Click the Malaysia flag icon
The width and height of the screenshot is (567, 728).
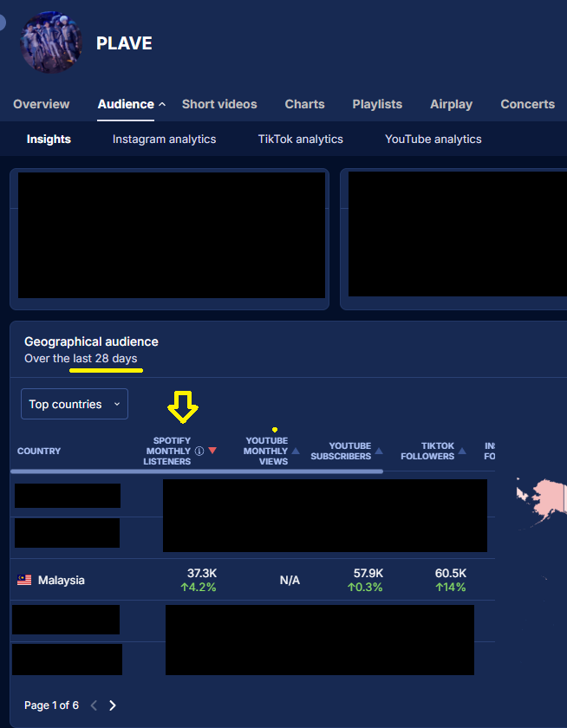(24, 580)
